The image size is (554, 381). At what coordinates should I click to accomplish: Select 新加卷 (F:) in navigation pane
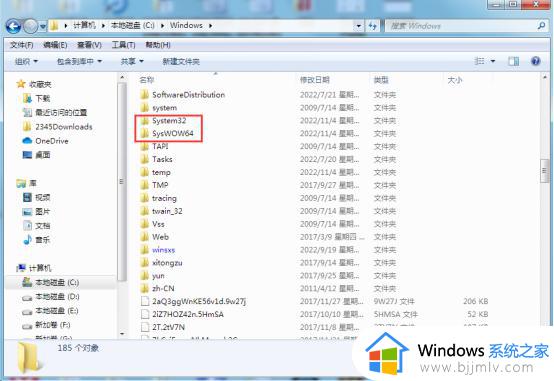click(46, 325)
